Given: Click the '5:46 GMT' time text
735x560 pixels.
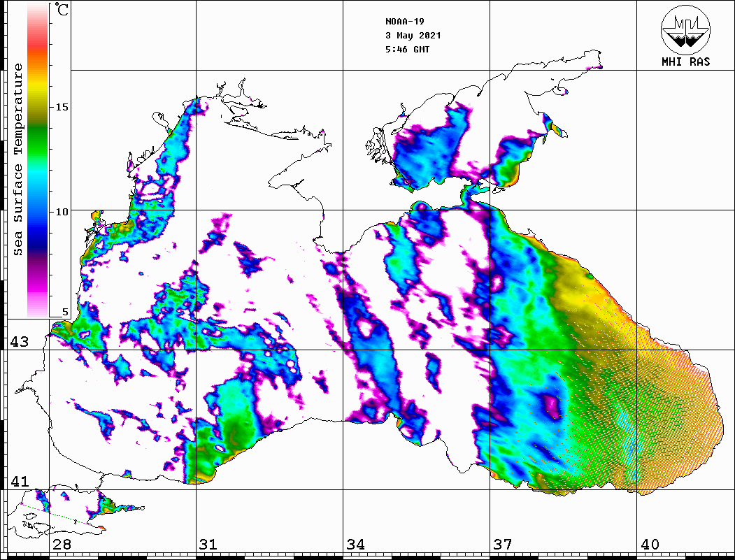Looking at the screenshot, I should [x=407, y=49].
